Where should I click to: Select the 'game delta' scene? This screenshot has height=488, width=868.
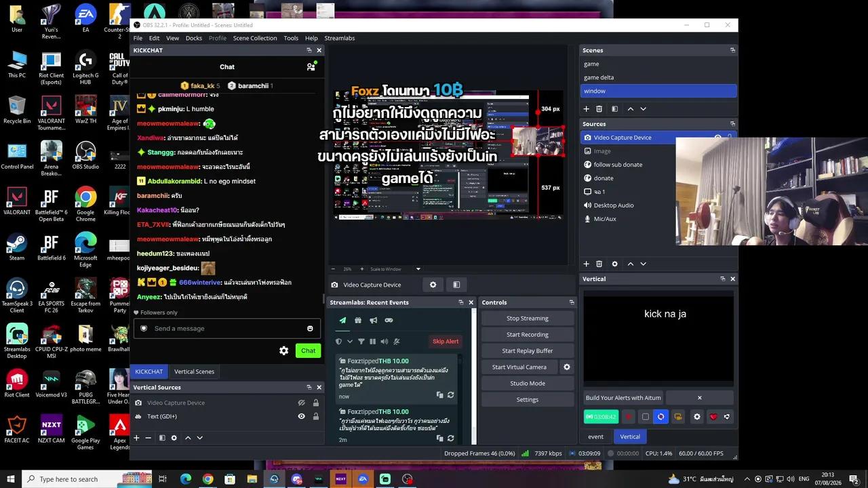point(658,77)
